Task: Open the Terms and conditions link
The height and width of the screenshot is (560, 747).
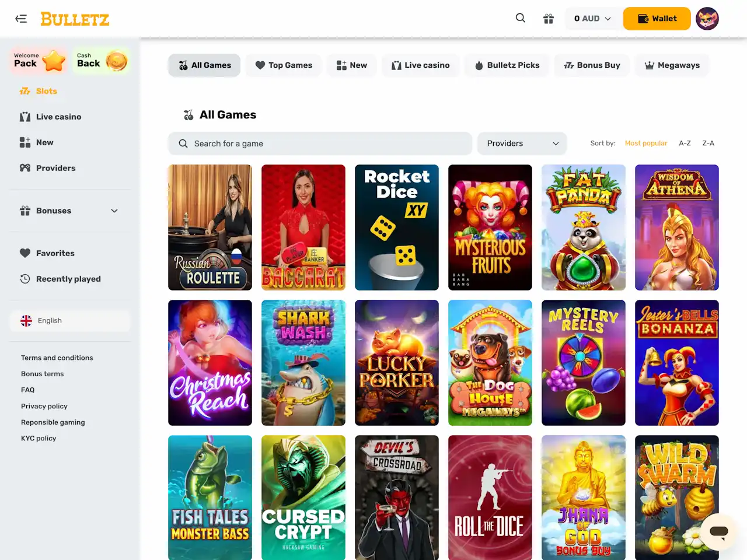Action: point(57,358)
